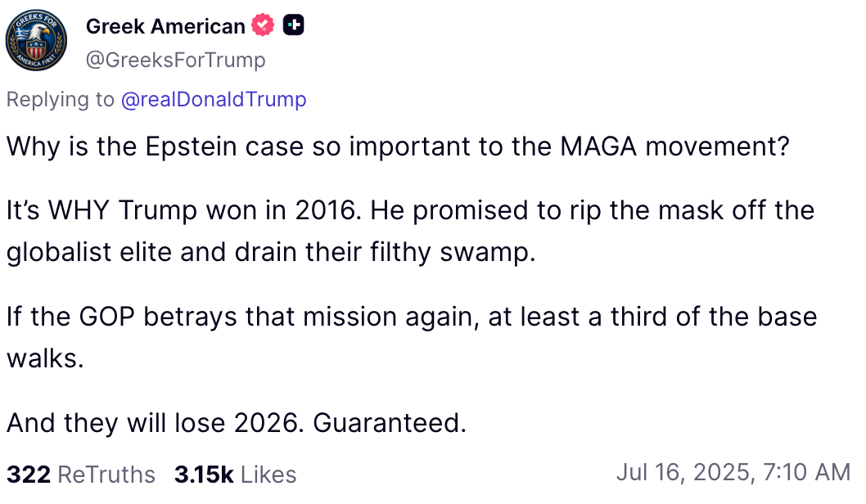Open the 3.15k Likes list
The height and width of the screenshot is (504, 866).
coord(234,474)
